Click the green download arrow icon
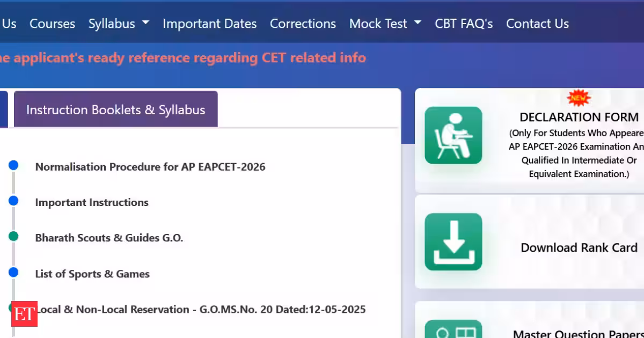 point(453,241)
